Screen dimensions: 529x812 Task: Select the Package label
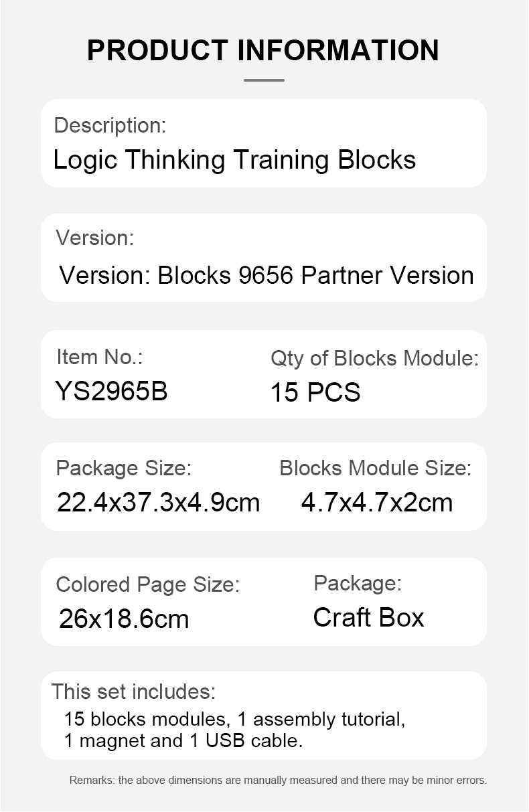coord(357,583)
